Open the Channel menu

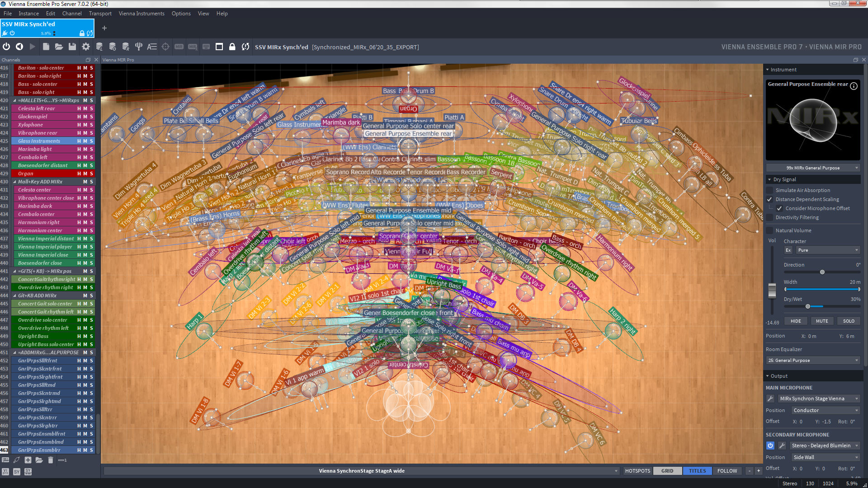pos(72,14)
